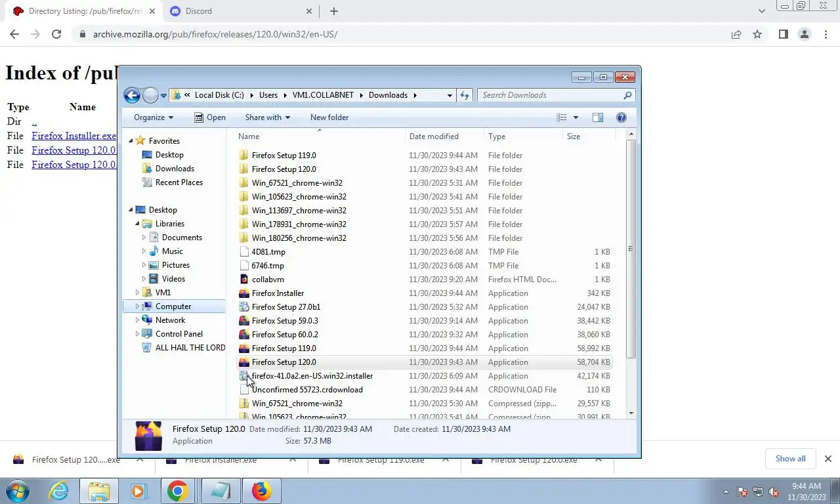
Task: Open a new Chrome tab
Action: coord(334,11)
